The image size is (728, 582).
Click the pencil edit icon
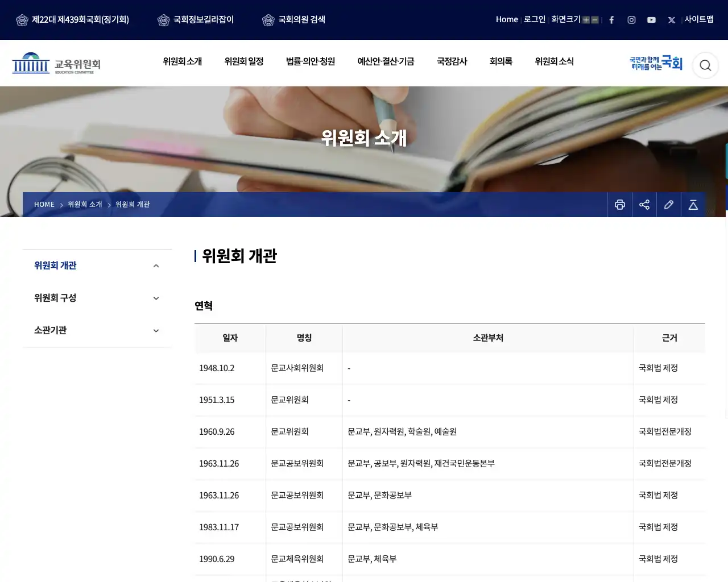[669, 205]
